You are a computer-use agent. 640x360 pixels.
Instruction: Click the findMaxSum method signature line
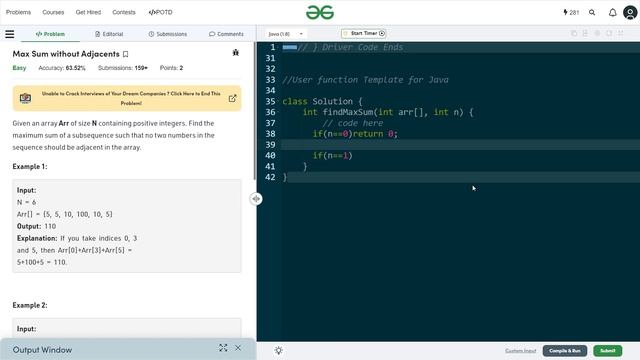coord(388,112)
